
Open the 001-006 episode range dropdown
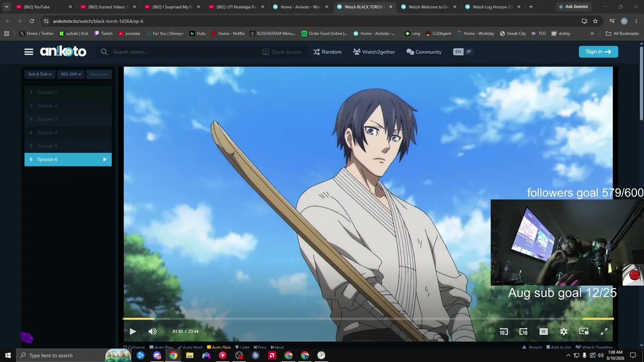(71, 74)
